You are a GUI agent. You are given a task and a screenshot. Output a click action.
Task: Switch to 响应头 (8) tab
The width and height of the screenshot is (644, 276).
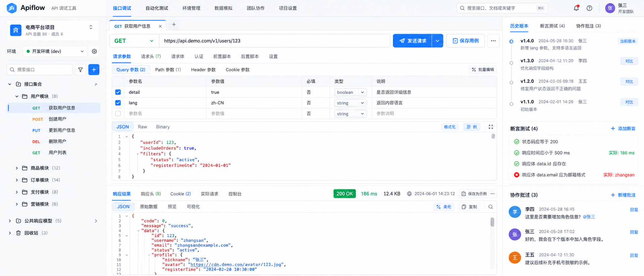151,194
